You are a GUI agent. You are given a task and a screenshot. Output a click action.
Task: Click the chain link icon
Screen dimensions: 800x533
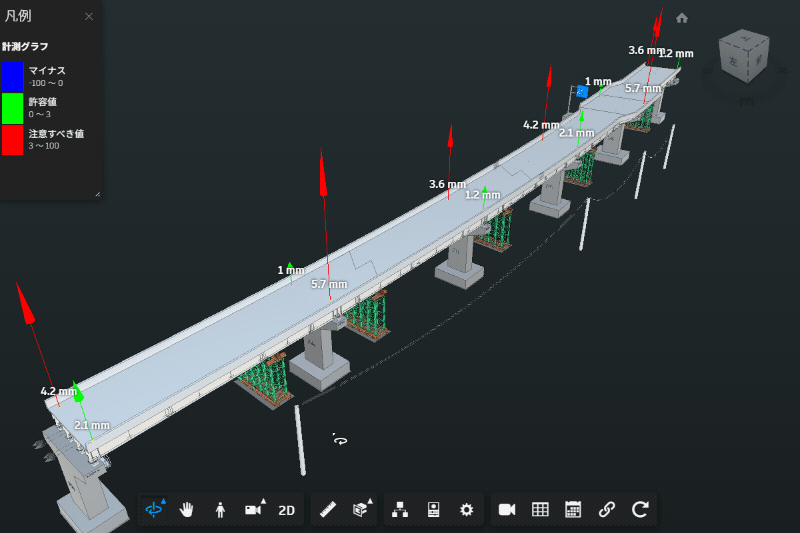point(606,509)
